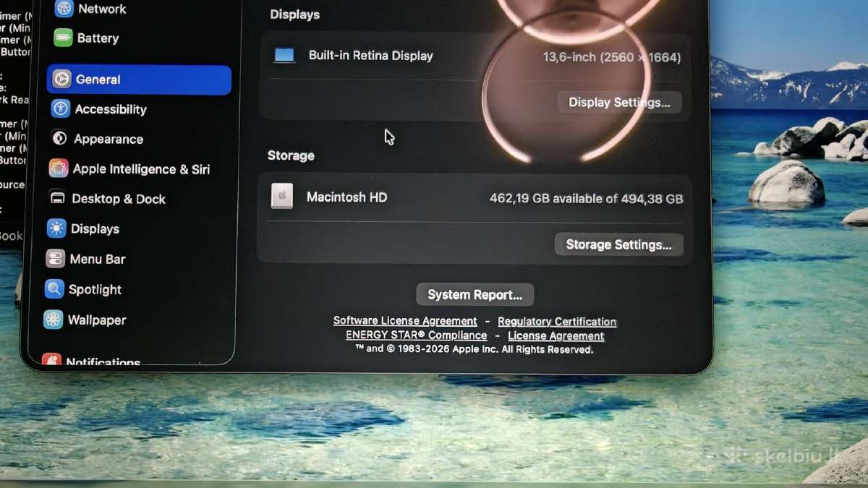Click the "Built-in Retina Display" label
Viewport: 868px width, 488px height.
click(x=370, y=56)
